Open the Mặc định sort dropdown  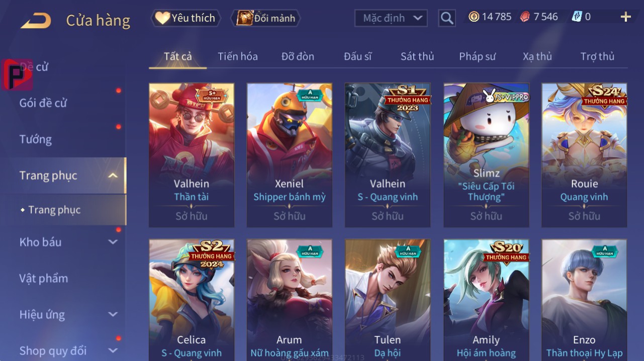[x=391, y=18]
